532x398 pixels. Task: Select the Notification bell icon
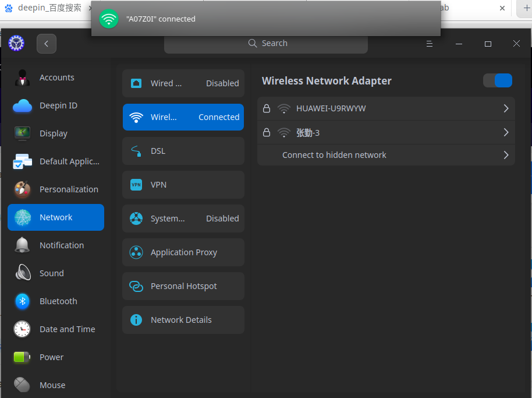click(x=22, y=245)
